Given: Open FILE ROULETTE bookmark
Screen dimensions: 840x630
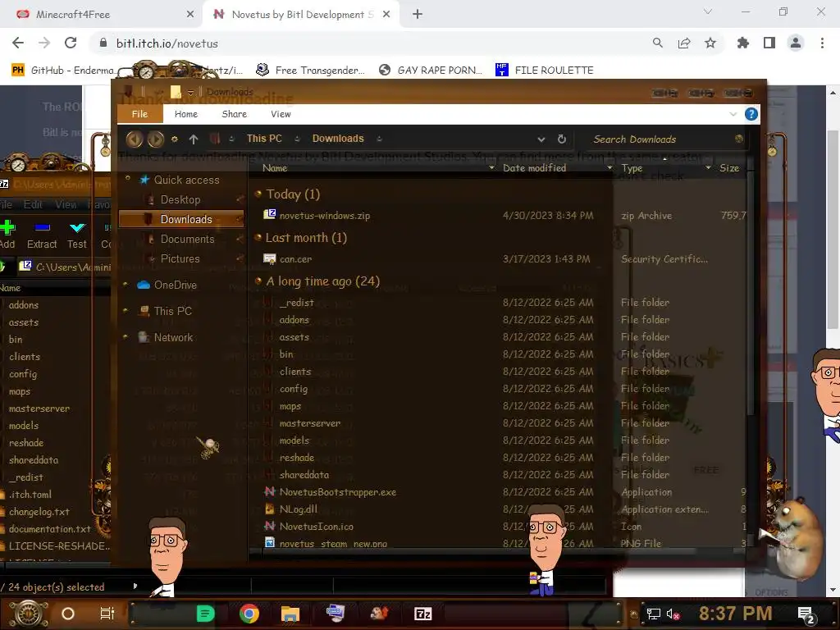Looking at the screenshot, I should pyautogui.click(x=545, y=71).
